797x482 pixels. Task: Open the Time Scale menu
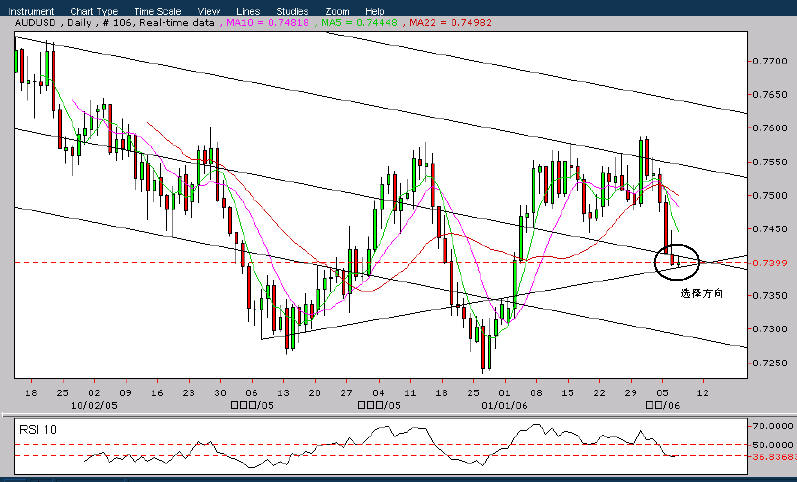158,11
